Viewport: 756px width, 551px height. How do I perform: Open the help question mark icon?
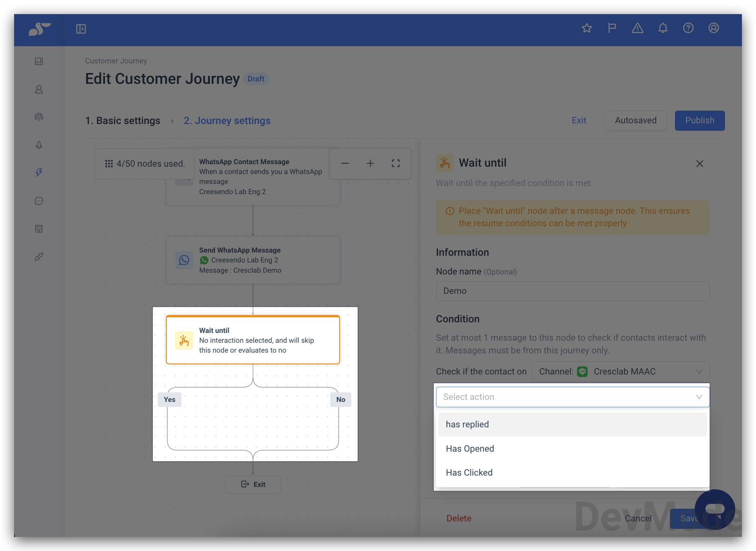click(x=688, y=28)
